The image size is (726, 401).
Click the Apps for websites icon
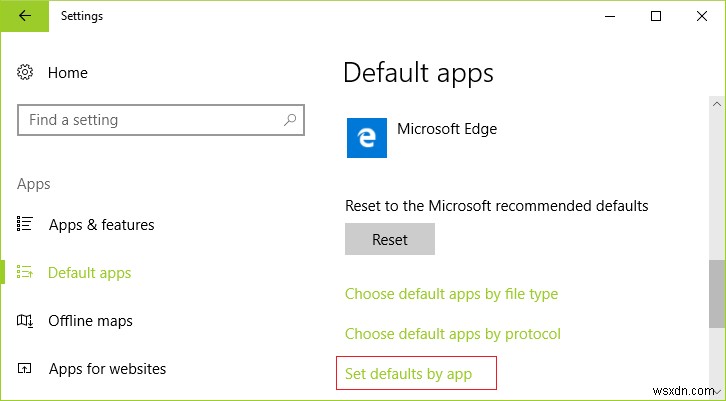[26, 369]
